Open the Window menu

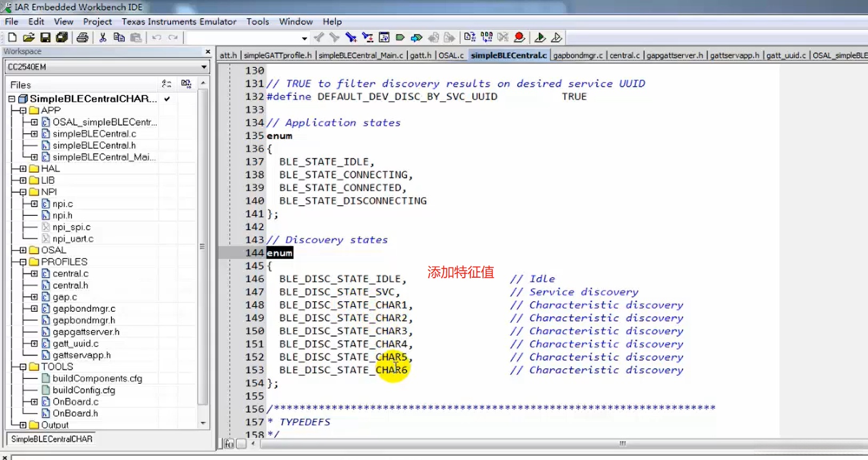[x=296, y=22]
